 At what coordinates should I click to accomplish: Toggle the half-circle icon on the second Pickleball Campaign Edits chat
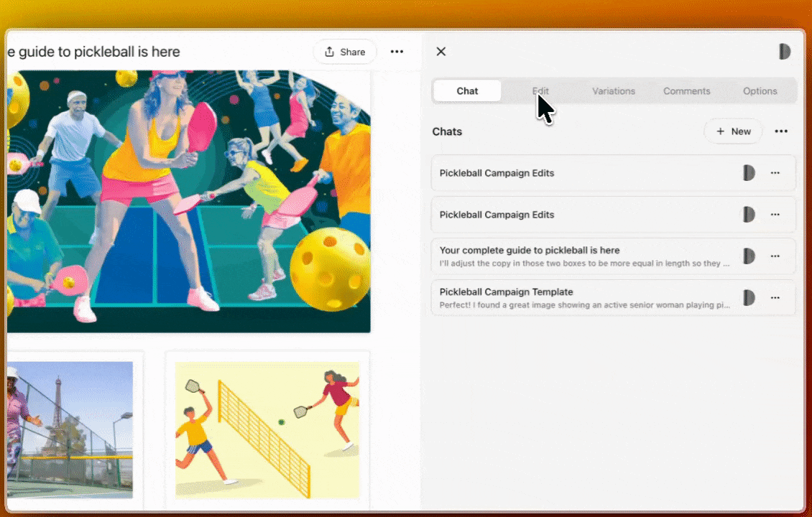(x=748, y=215)
